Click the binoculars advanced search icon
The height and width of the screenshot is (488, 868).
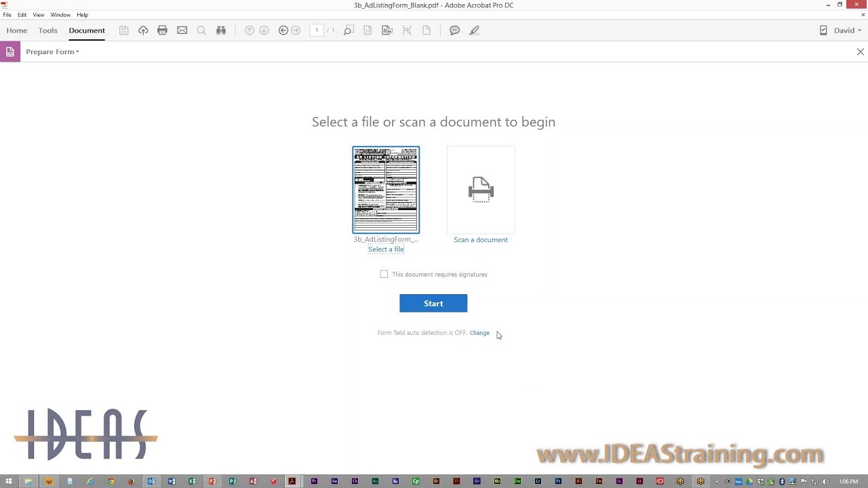point(221,30)
